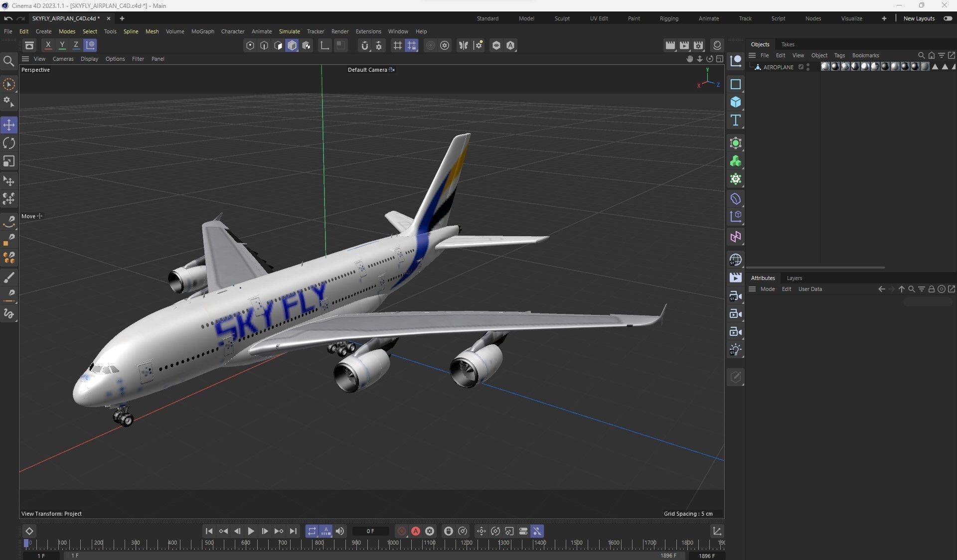Click timeline ruler at frame 900
This screenshot has width=957, height=560.
pyautogui.click(x=356, y=543)
